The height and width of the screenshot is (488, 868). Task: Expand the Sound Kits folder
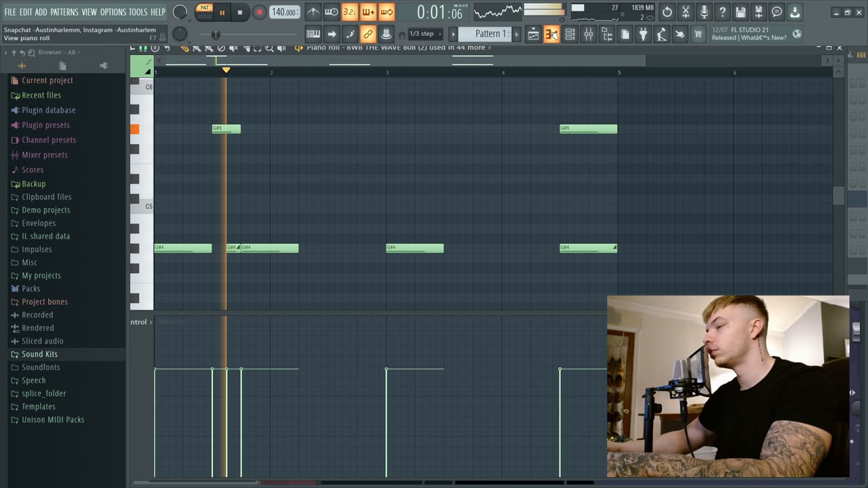pos(39,354)
